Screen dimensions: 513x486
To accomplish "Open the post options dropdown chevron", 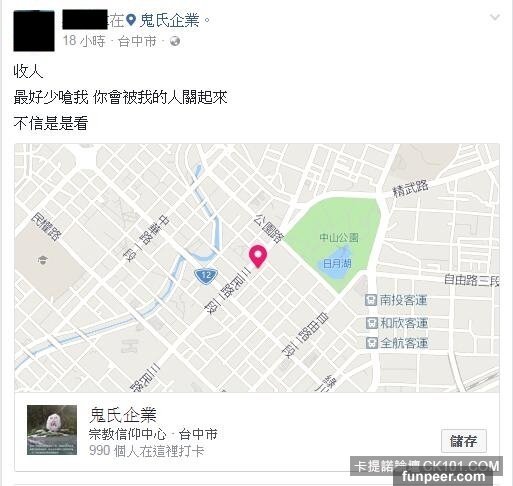I will pos(495,17).
